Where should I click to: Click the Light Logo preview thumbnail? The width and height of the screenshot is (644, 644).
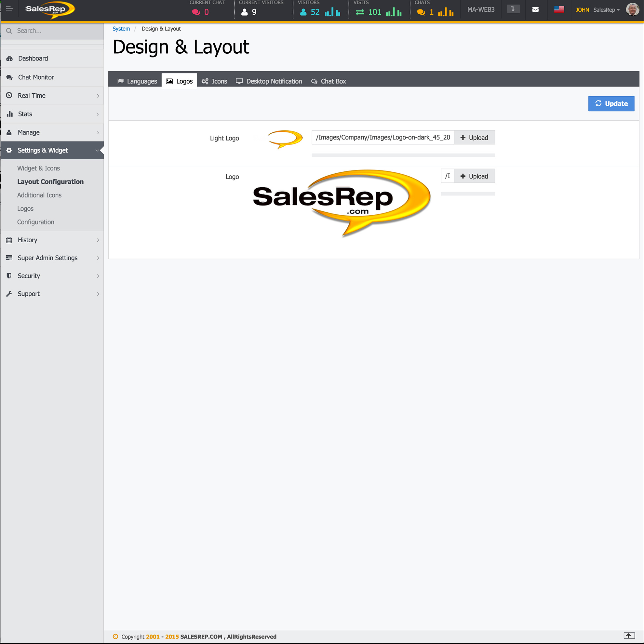click(x=285, y=139)
